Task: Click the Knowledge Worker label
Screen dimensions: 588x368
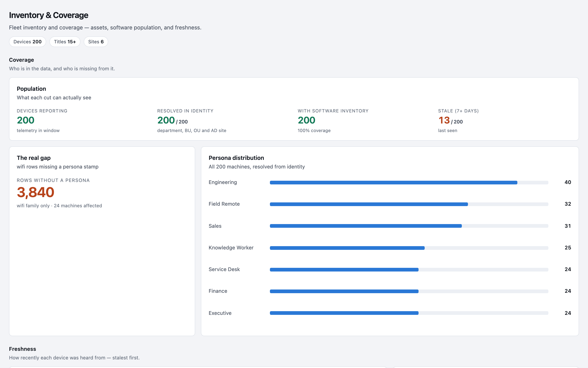Action: [231, 248]
